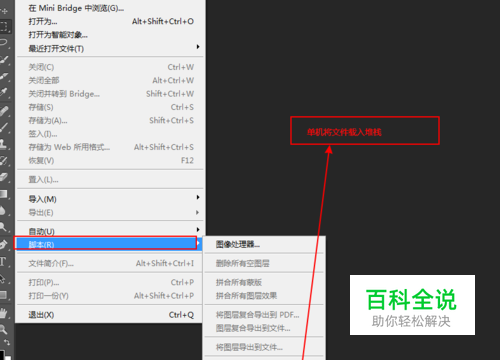This screenshot has height=360, width=500.
Task: Choose 退出(X) to quit Photoshop
Action: tap(109, 315)
